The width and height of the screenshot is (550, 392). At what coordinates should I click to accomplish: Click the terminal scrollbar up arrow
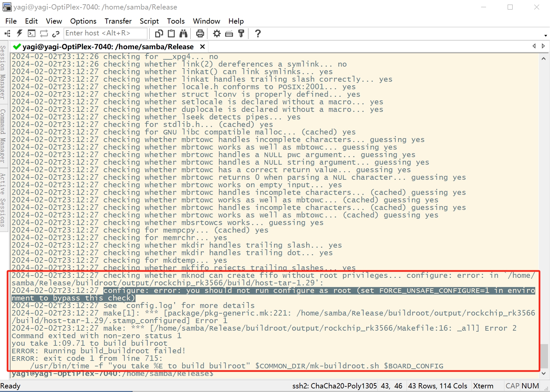point(543,59)
